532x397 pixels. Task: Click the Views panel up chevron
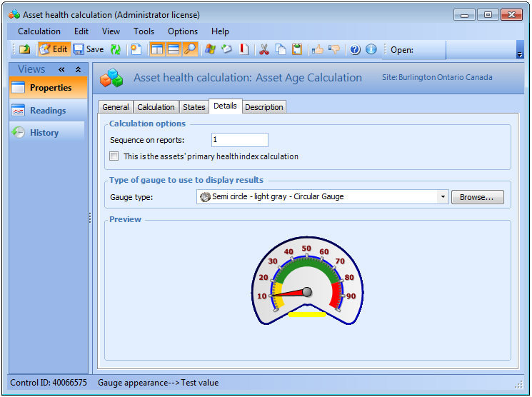click(x=78, y=70)
